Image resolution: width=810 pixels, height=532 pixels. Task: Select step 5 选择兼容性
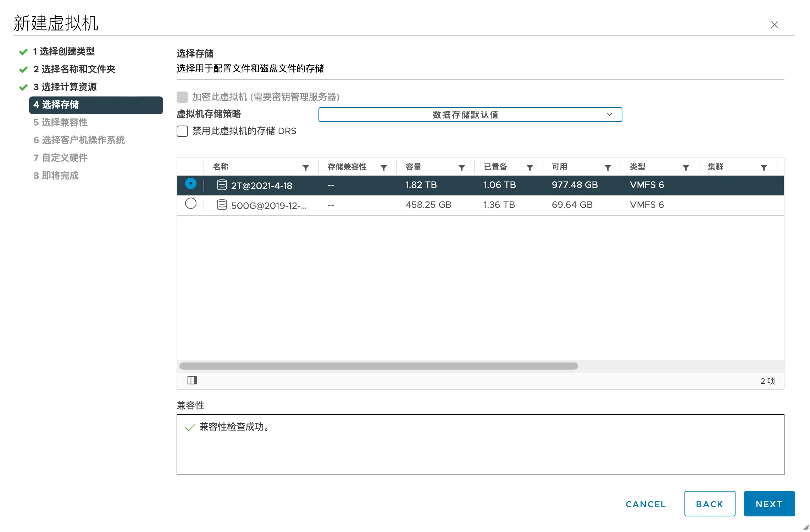60,122
